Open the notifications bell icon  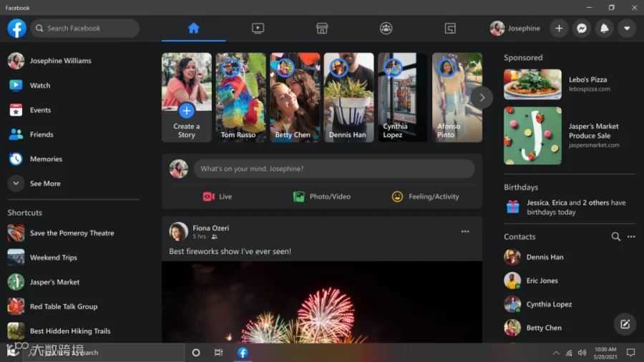[x=604, y=29]
